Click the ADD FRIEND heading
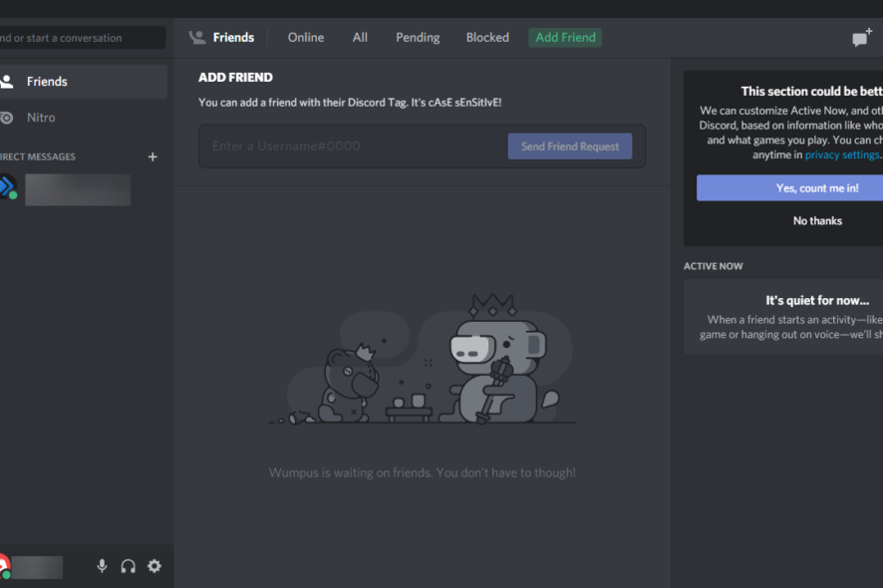The width and height of the screenshot is (883, 588). [x=235, y=78]
